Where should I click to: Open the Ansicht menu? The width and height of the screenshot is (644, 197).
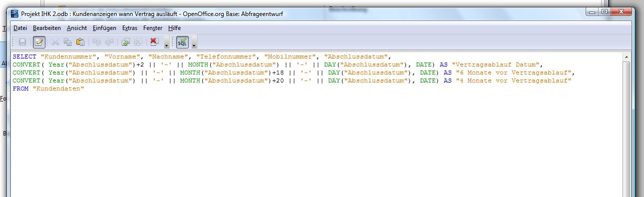click(x=77, y=28)
